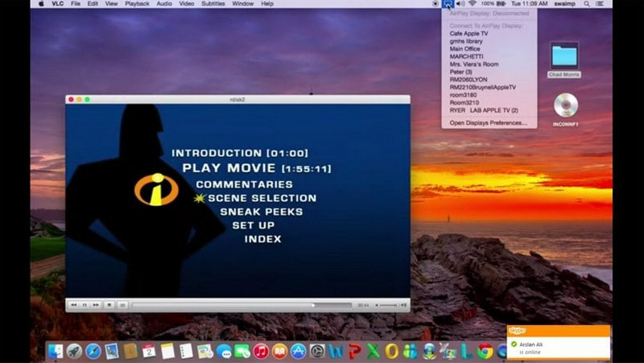Click the sound volume icon in menu bar

(460, 4)
